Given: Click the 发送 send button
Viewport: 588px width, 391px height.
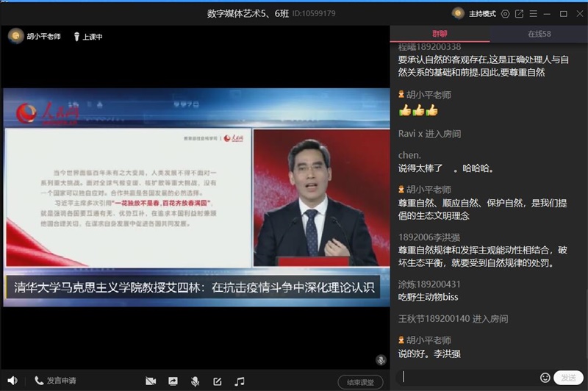Looking at the screenshot, I should 568,377.
